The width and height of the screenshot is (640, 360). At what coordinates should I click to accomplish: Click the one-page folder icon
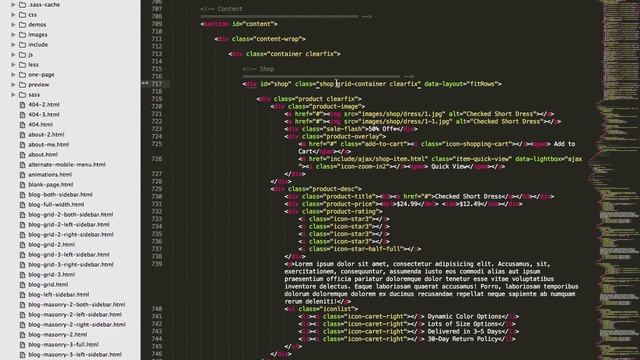[23, 74]
